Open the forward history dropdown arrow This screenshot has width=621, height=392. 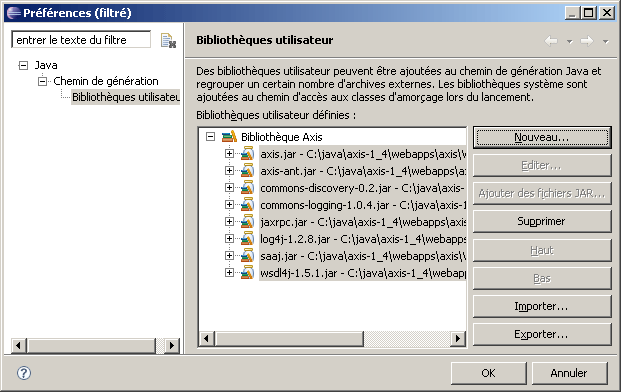tap(605, 41)
